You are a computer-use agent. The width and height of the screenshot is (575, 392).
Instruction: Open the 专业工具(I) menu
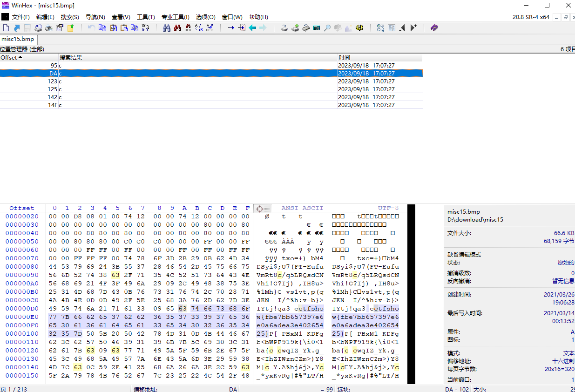pyautogui.click(x=176, y=17)
